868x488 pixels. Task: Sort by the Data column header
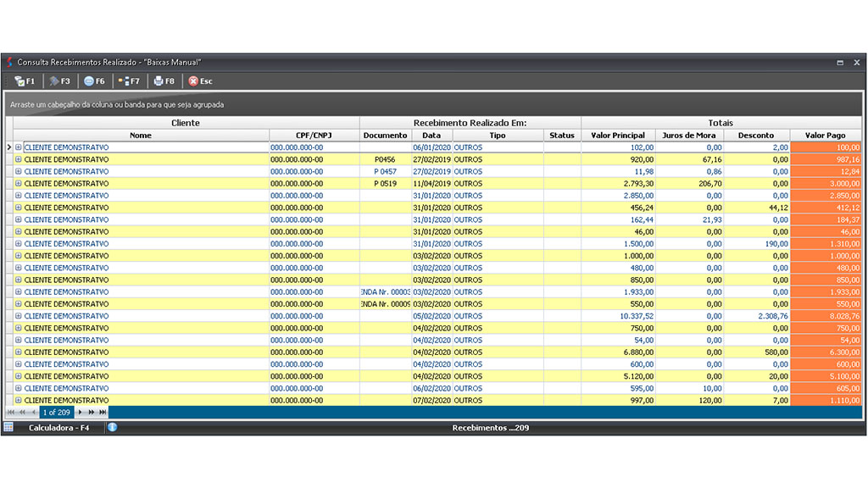coord(431,135)
